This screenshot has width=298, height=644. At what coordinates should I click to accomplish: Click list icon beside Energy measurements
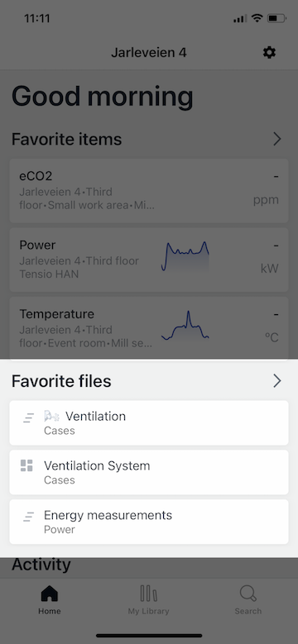(28, 517)
